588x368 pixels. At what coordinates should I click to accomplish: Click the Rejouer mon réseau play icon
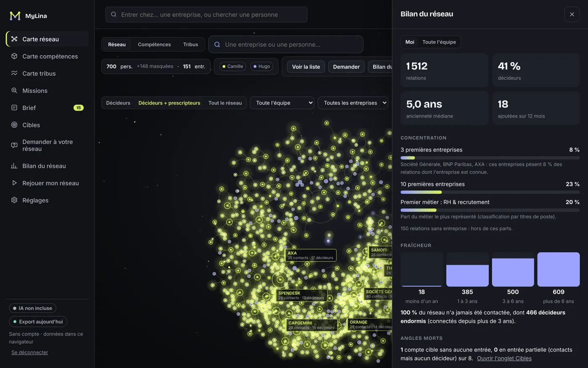14,183
